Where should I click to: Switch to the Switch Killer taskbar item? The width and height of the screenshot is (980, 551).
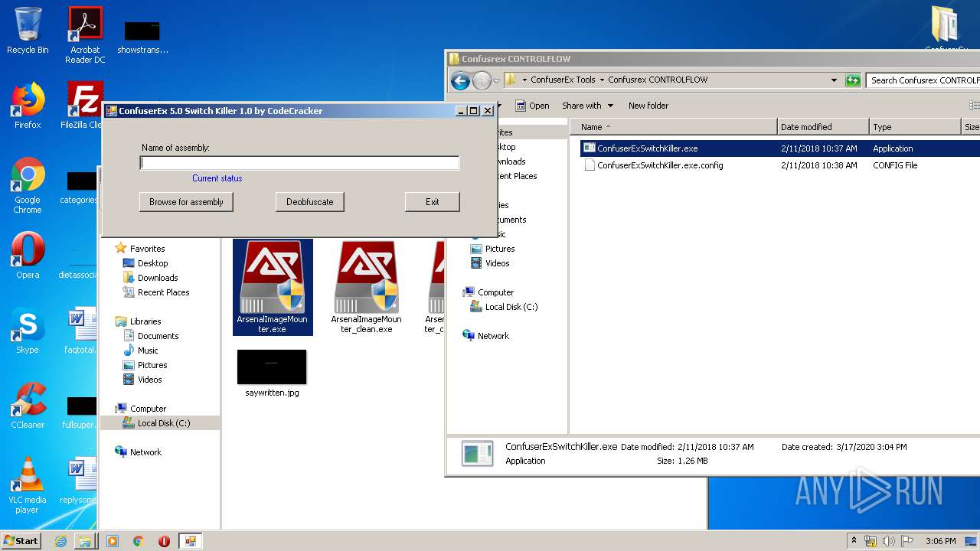pos(190,541)
